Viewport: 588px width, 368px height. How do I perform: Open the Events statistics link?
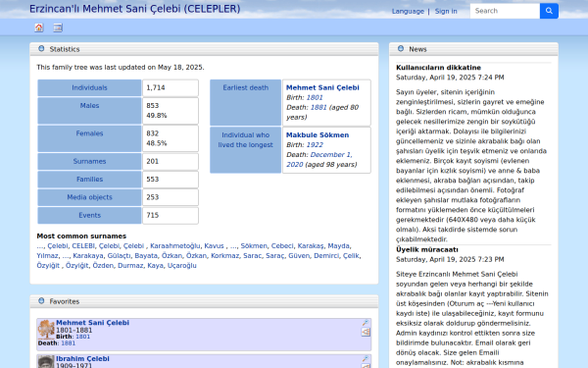pos(89,216)
